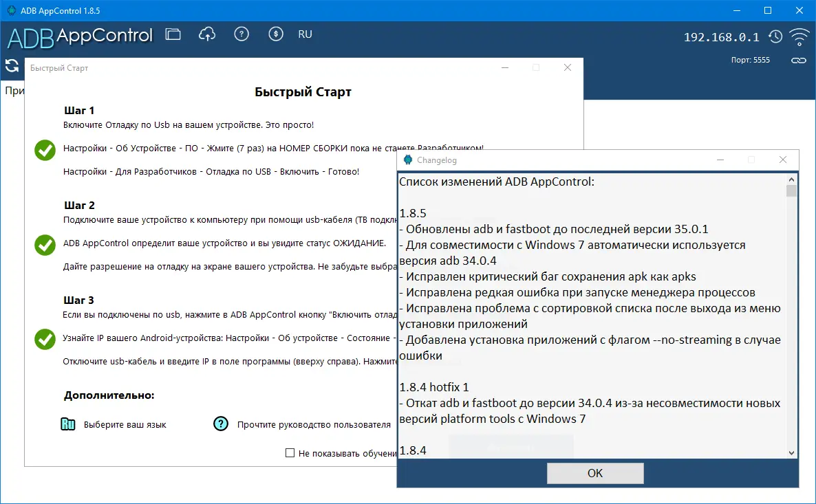Click the dollar donate icon
Viewport: 816px width, 504px height.
tap(276, 34)
